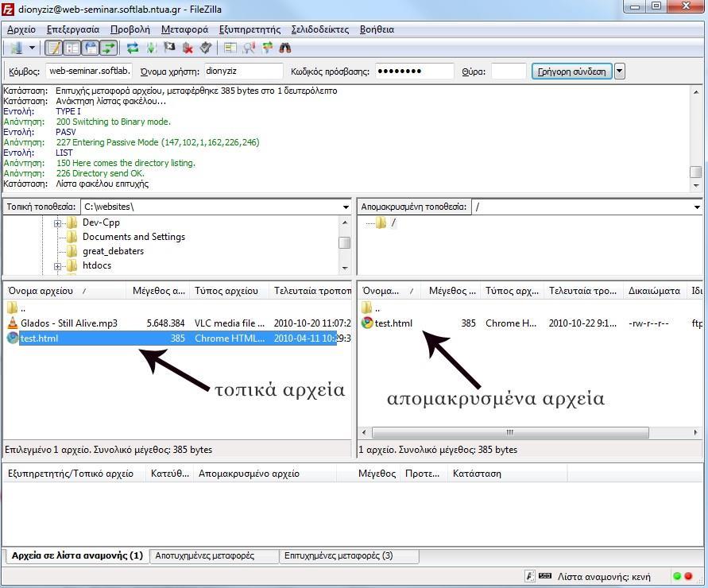Image resolution: width=708 pixels, height=588 pixels.
Task: Expand the Dev-Cpp folder tree node
Action: click(x=57, y=223)
